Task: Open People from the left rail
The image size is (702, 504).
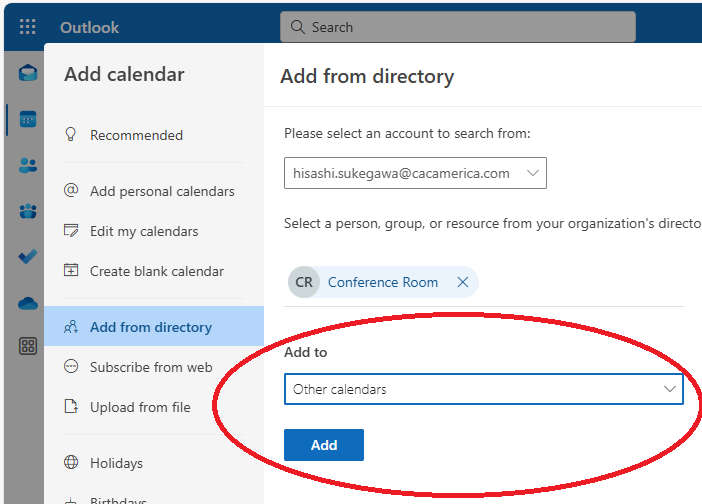Action: tap(28, 165)
